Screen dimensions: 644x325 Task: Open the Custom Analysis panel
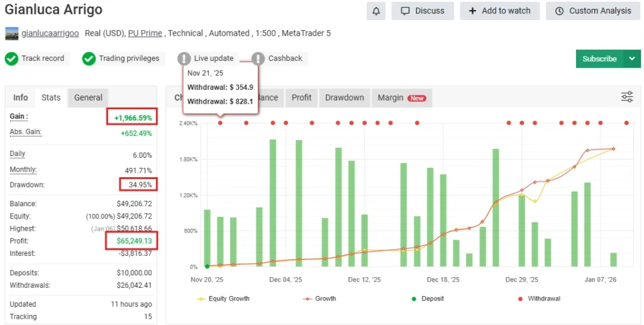592,11
